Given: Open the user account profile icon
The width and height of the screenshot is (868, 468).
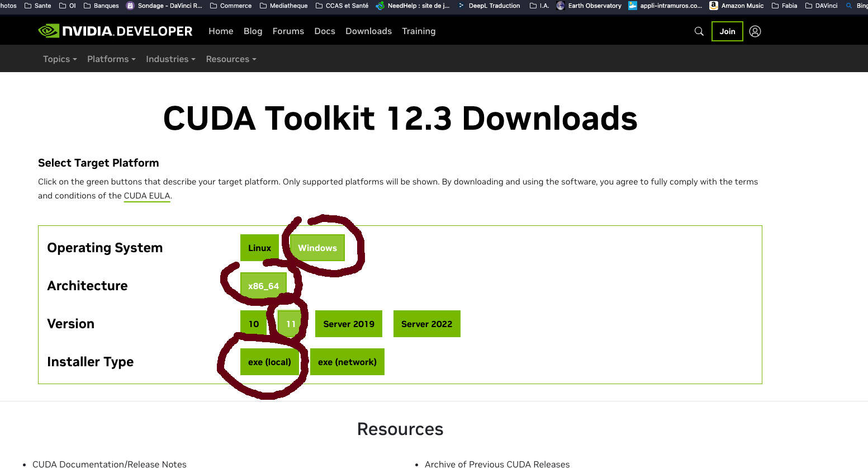Looking at the screenshot, I should 755,31.
